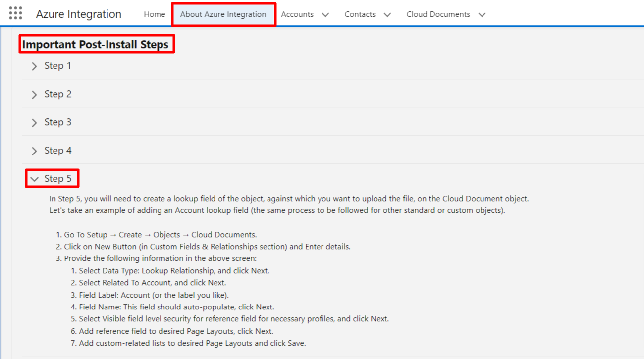
Task: Collapse the Step 5 chevron
Action: click(x=34, y=179)
